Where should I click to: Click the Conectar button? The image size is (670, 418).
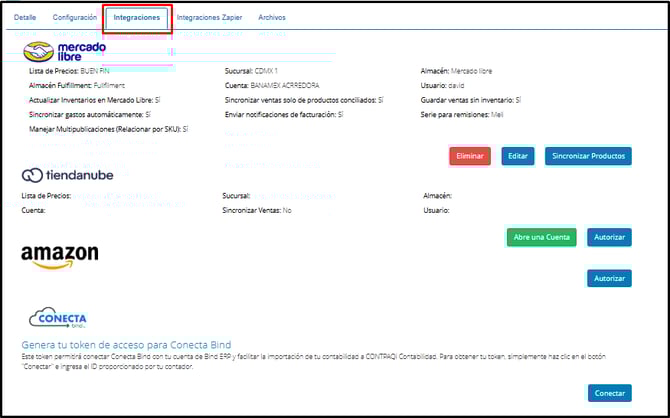coord(610,393)
